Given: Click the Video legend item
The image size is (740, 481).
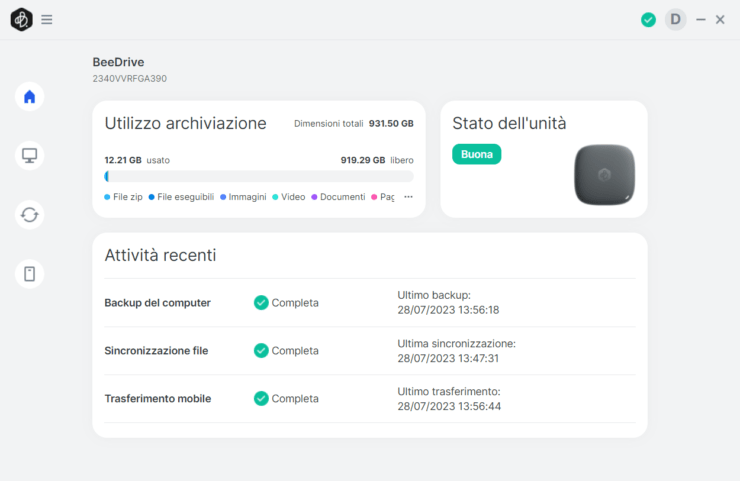Looking at the screenshot, I should click(289, 197).
